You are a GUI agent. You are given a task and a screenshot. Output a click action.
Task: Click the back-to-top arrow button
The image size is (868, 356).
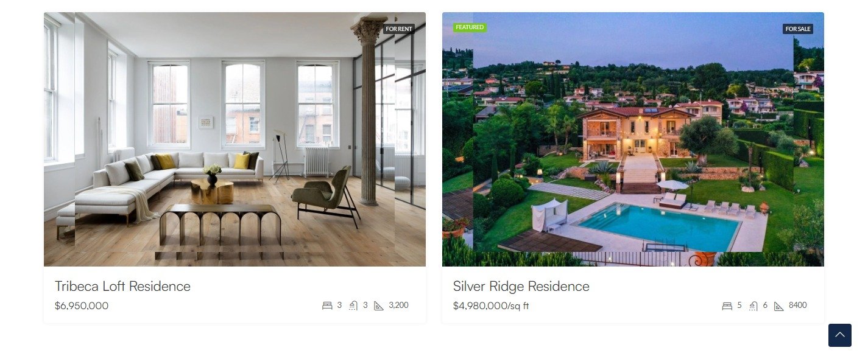(x=840, y=335)
